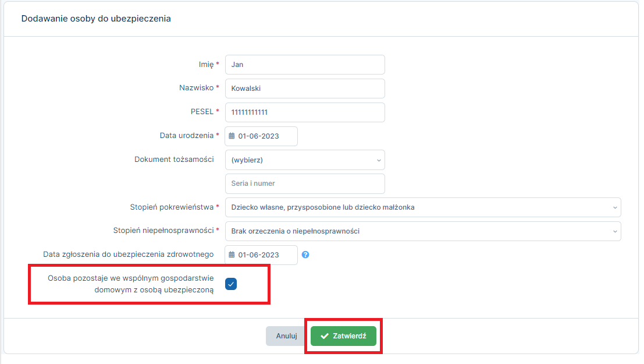Click the Data urodzenia date value
Viewport: 644px width, 364px height.
pos(259,136)
